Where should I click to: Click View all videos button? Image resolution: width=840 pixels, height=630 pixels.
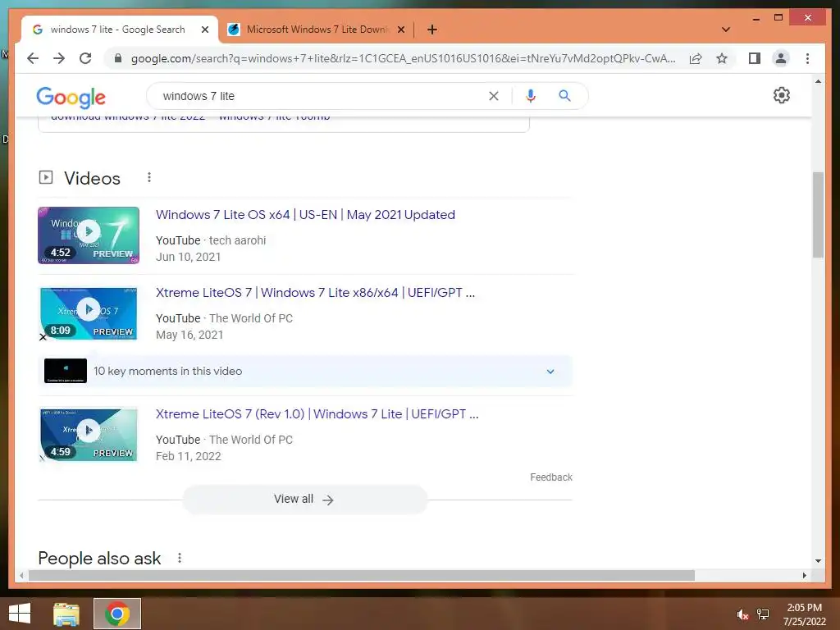(304, 500)
